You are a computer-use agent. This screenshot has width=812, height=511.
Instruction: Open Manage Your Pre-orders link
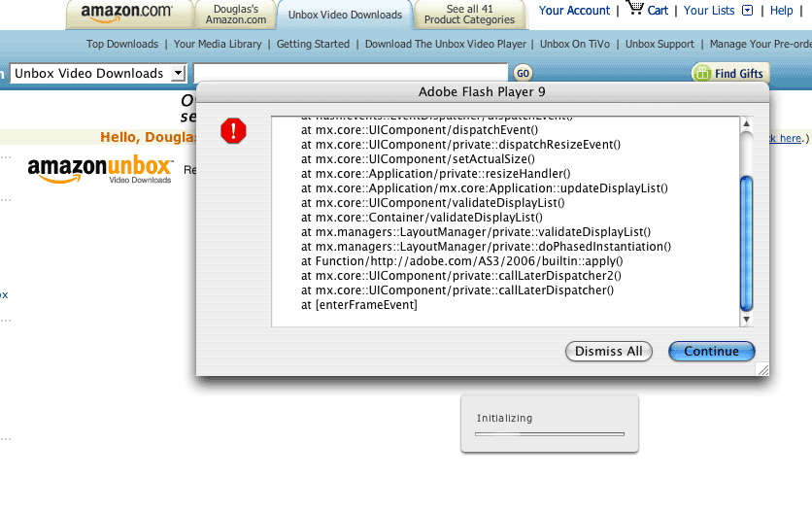pos(761,44)
